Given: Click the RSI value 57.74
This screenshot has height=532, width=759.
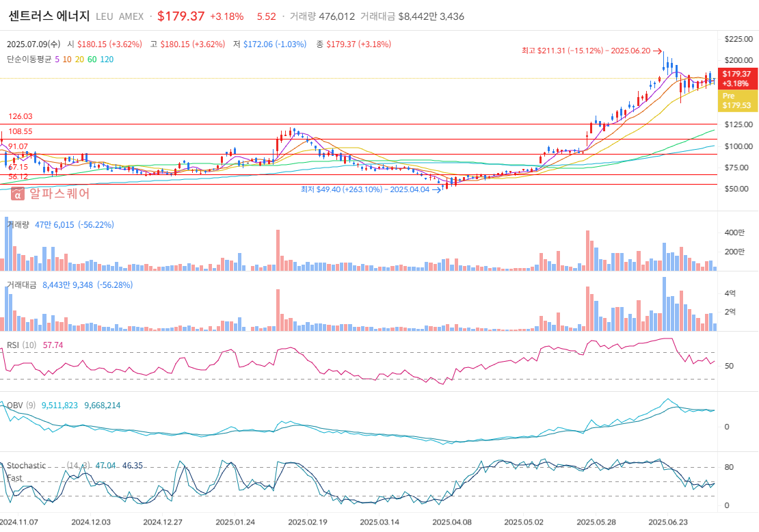Looking at the screenshot, I should [x=53, y=345].
